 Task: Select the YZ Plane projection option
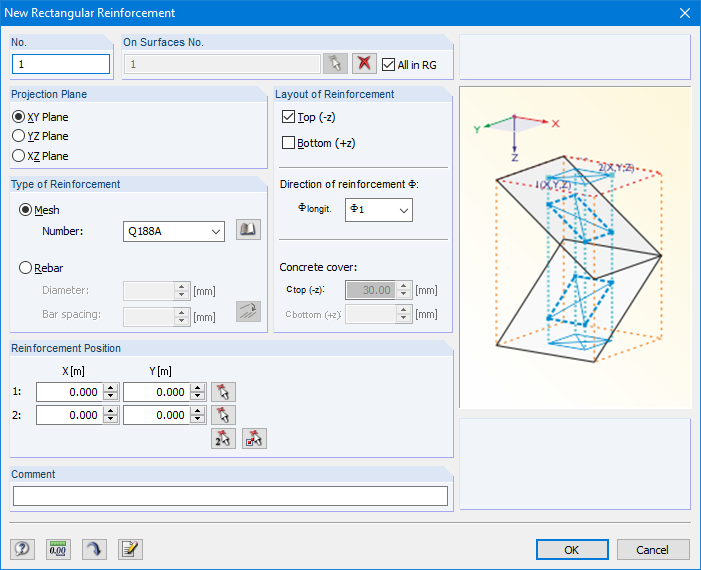click(x=18, y=136)
